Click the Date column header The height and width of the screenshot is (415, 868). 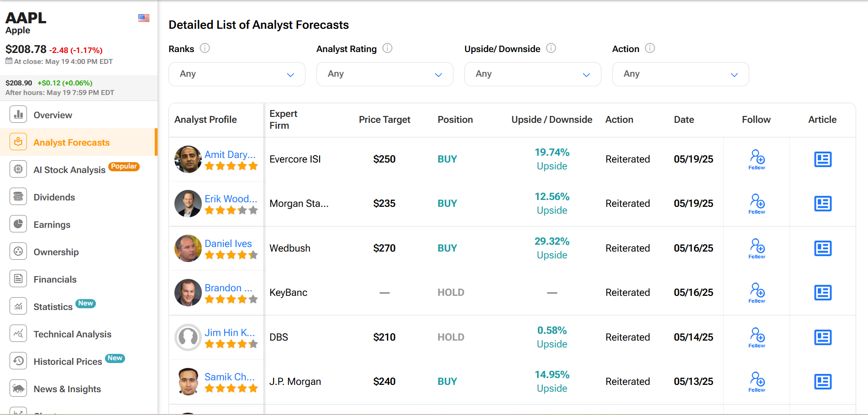[684, 120]
